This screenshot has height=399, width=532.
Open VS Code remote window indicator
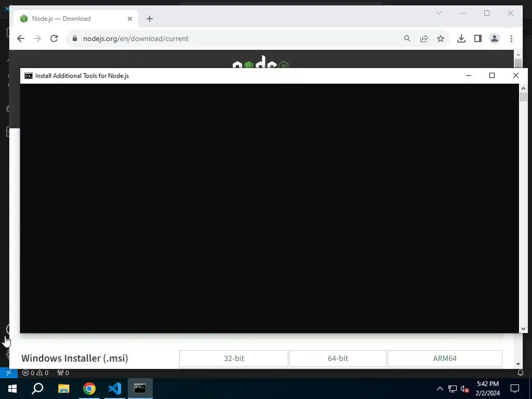[9, 373]
